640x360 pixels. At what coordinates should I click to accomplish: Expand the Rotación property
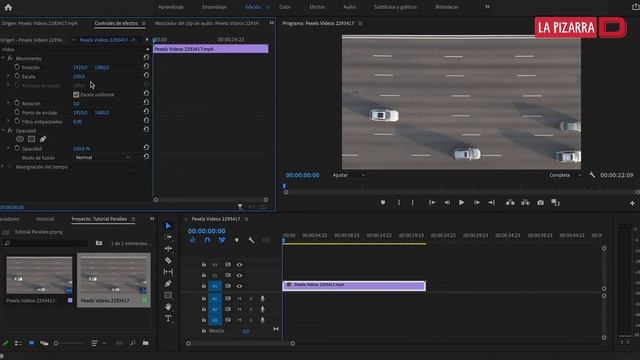click(x=8, y=103)
